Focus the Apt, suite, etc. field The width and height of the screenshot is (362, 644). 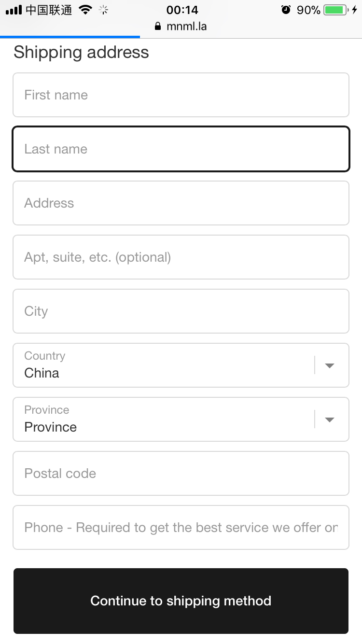(181, 257)
